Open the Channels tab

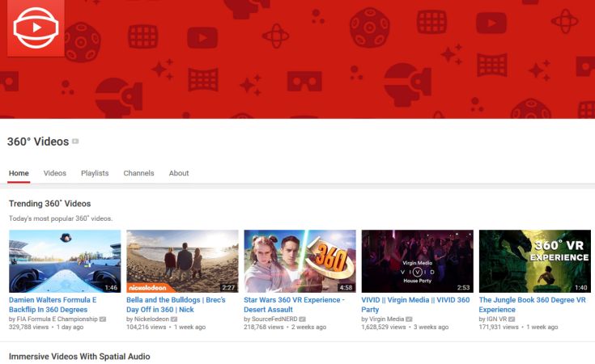(x=138, y=173)
